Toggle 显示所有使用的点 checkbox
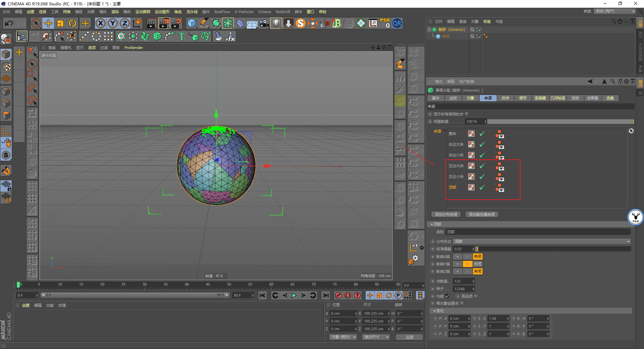 coord(467,114)
